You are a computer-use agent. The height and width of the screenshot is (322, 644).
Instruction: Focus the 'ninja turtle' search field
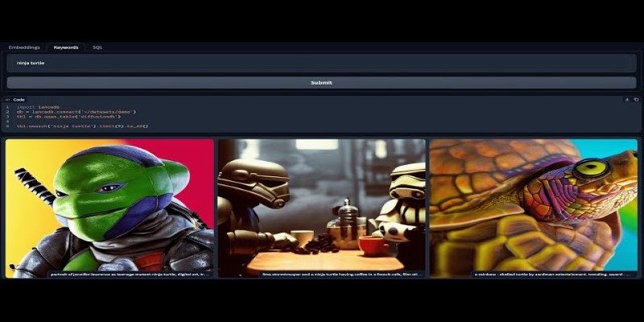tap(321, 64)
